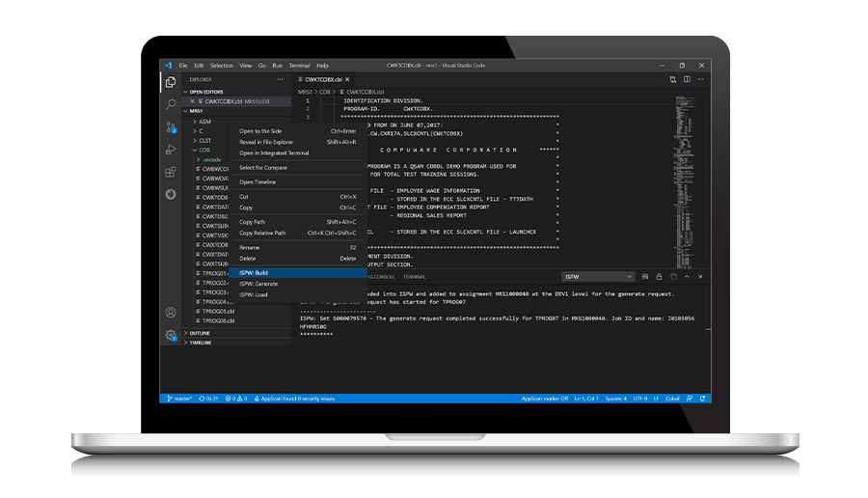Open the Search view icon
The width and height of the screenshot is (868, 498).
[x=171, y=104]
